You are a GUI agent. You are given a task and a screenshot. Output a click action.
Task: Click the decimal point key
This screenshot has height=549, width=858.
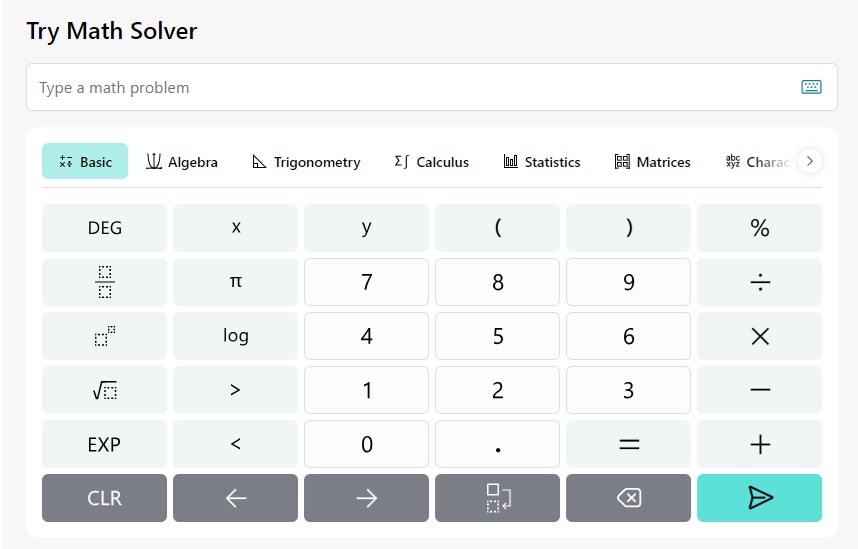coord(497,444)
